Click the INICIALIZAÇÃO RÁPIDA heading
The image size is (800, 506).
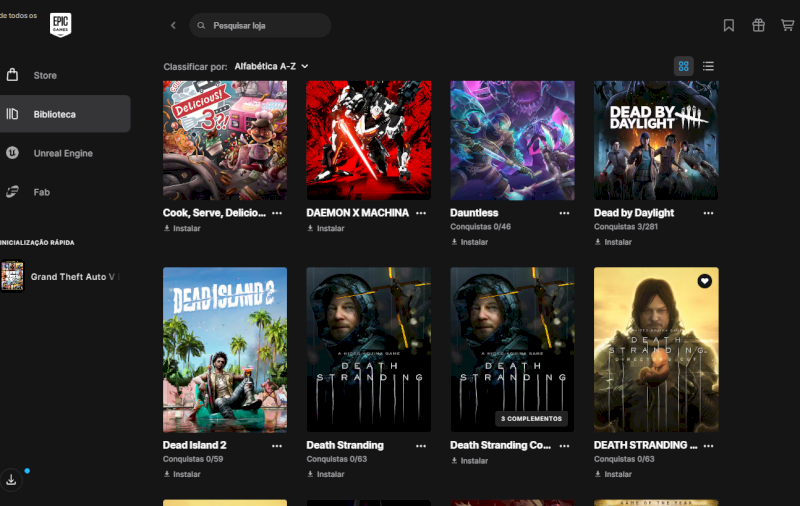(37, 243)
